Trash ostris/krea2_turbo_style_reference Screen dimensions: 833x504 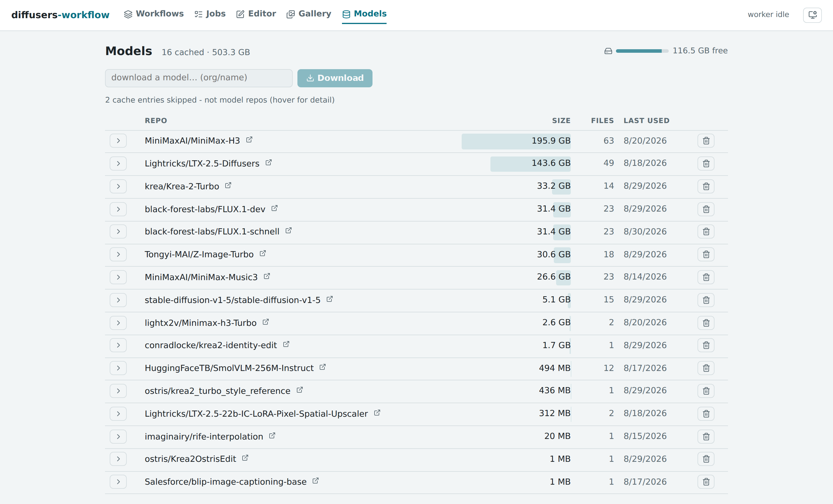click(706, 391)
